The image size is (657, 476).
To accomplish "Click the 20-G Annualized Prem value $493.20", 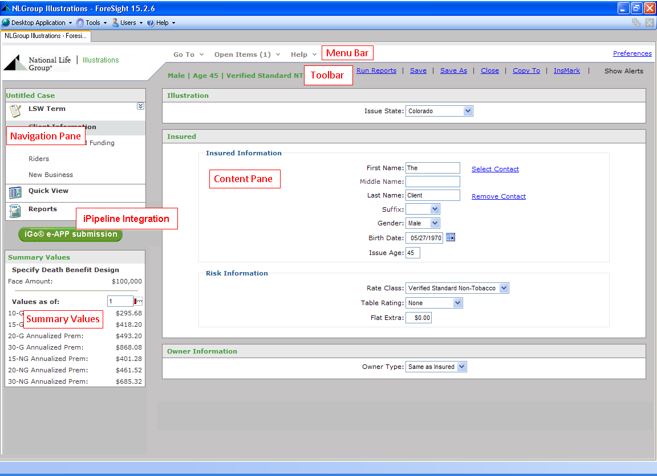I will [129, 336].
